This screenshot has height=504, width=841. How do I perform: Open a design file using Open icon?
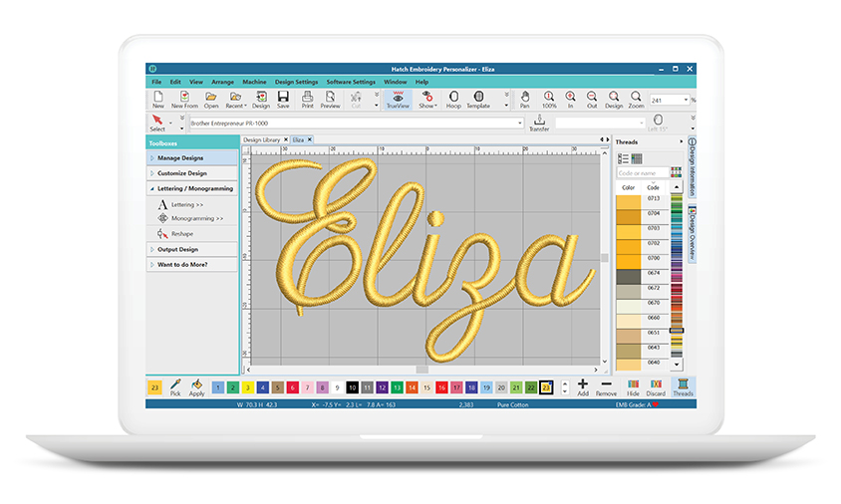click(x=211, y=100)
